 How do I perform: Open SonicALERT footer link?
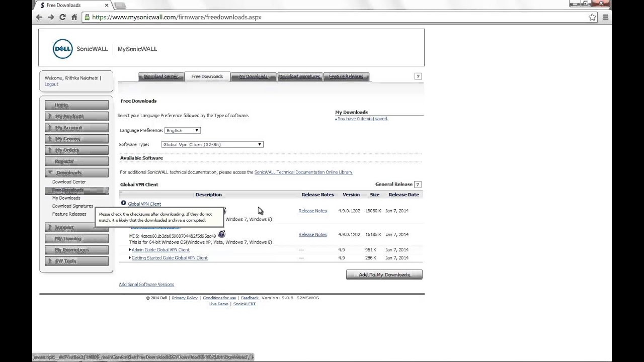245,304
